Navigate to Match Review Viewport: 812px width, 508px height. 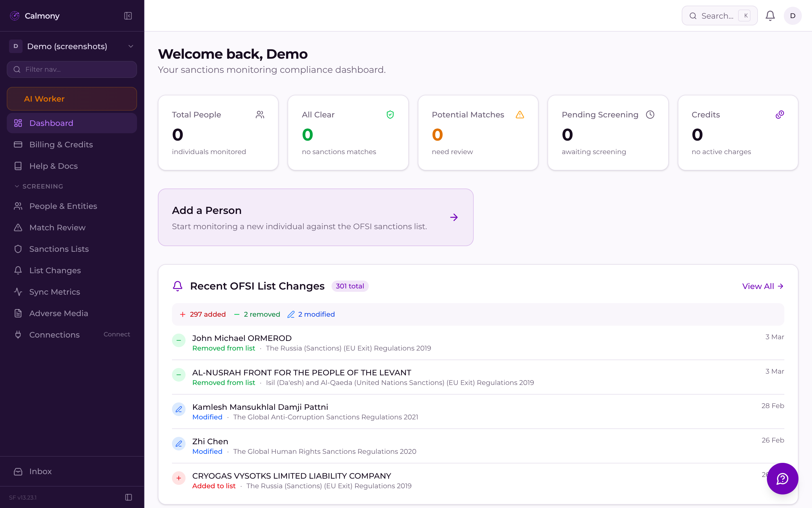[x=72, y=227]
